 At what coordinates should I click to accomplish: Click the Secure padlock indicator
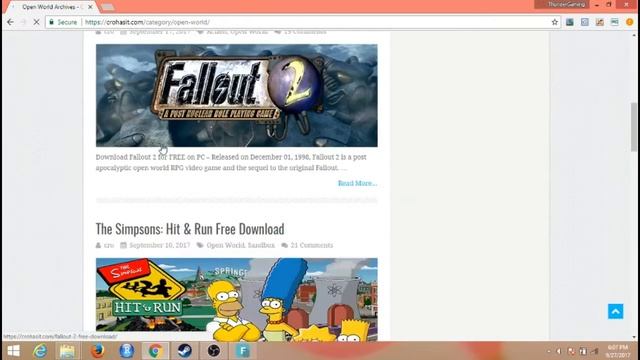point(63,22)
